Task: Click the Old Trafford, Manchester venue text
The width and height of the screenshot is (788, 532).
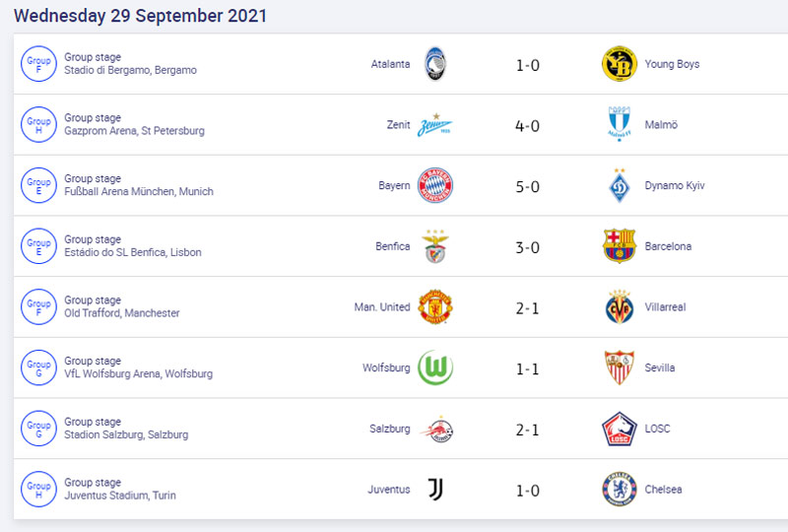Action: (x=122, y=313)
